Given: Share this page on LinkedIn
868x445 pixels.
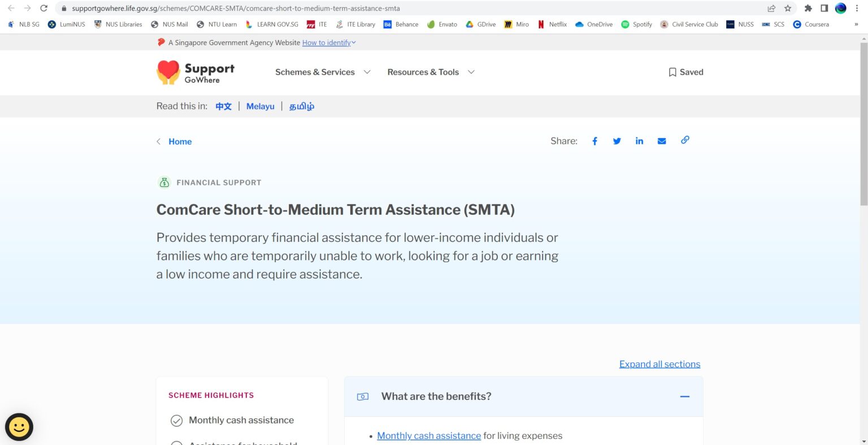Looking at the screenshot, I should coord(639,141).
